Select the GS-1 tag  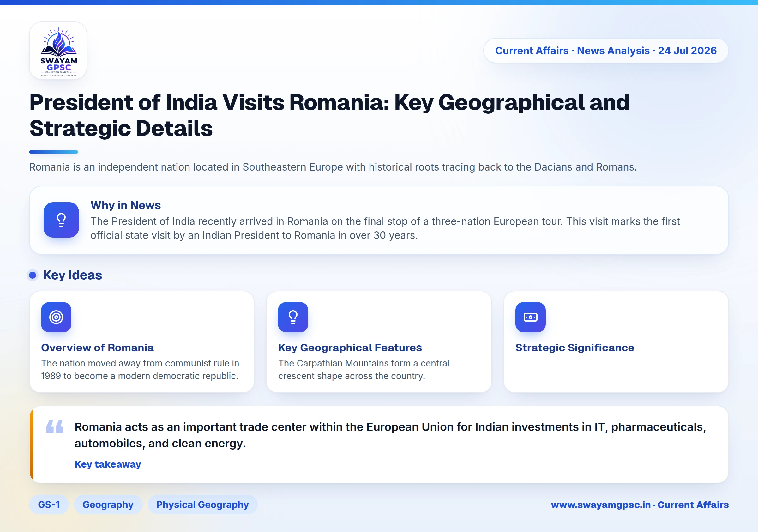pyautogui.click(x=49, y=505)
